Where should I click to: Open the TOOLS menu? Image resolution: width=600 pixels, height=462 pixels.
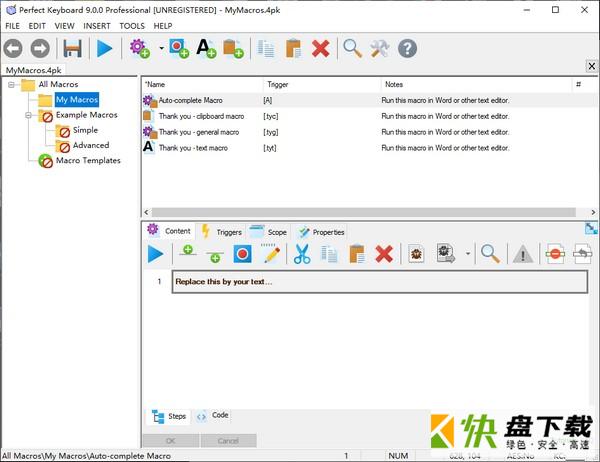132,26
